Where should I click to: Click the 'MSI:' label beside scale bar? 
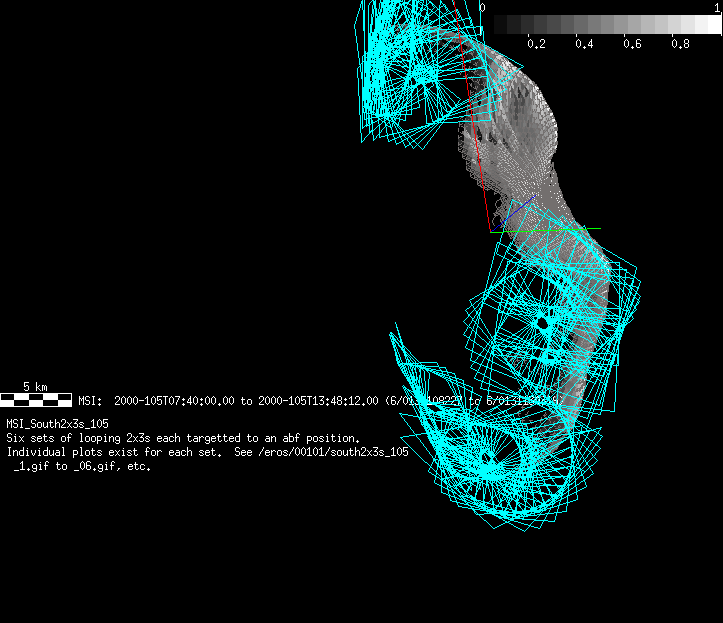click(x=91, y=401)
